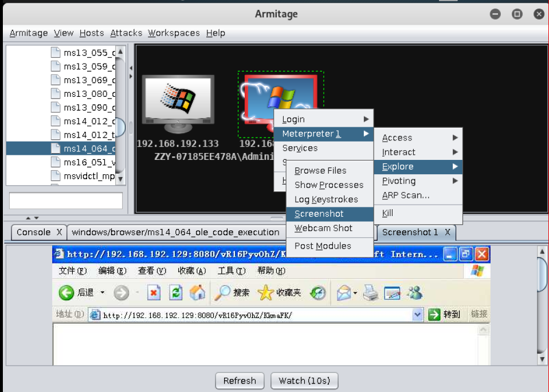Click the msvidctl_mp module file icon
549x392 pixels.
[x=56, y=176]
